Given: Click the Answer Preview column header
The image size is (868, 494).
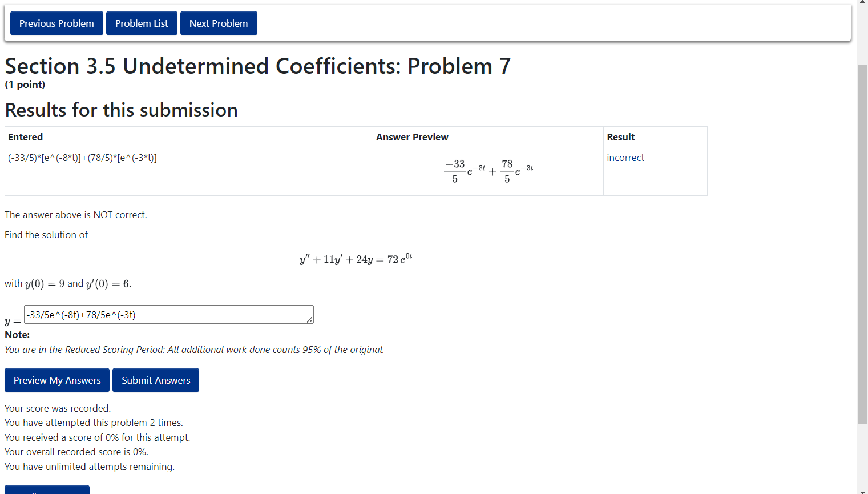Looking at the screenshot, I should pos(412,137).
